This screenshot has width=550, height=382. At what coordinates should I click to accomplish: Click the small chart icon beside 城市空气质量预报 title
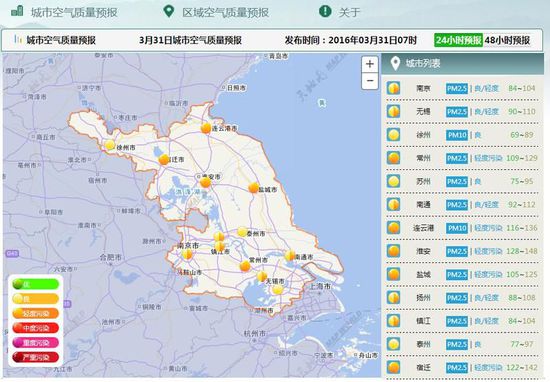coord(18,39)
